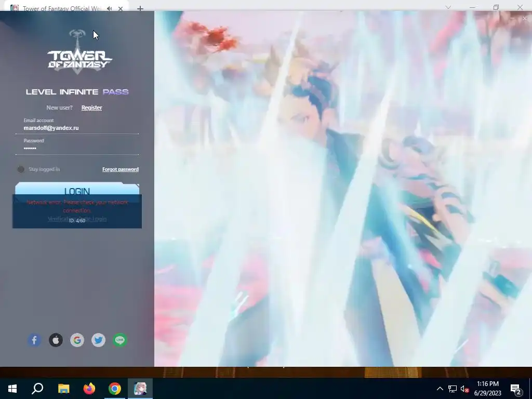Viewport: 532px width, 399px height.
Task: Toggle the Stay logged in option
Action: [x=21, y=169]
